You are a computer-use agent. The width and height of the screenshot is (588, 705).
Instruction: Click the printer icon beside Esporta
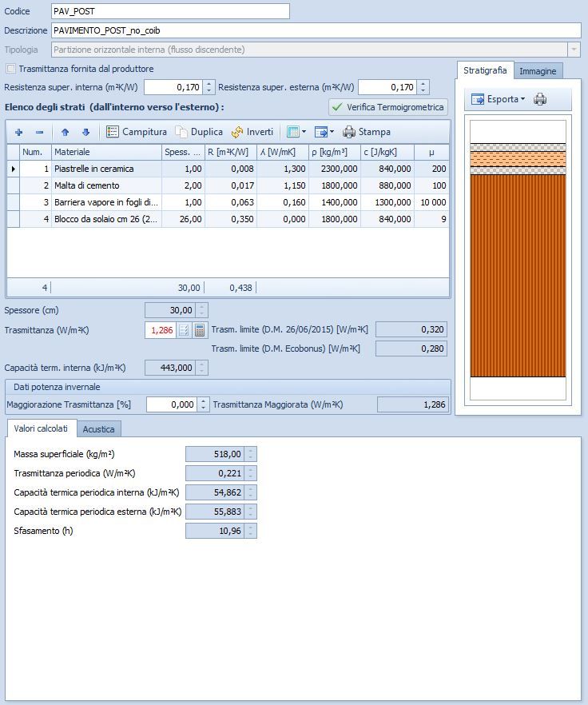[541, 99]
